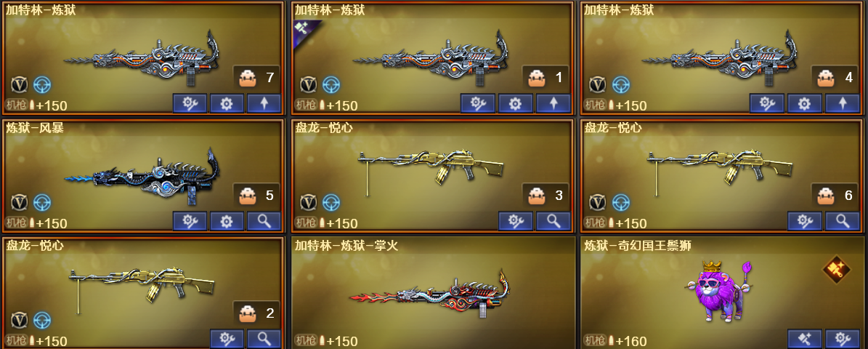This screenshot has height=349, width=868.
Task: Click the orange diamond badge on lion card
Action: pos(836,269)
